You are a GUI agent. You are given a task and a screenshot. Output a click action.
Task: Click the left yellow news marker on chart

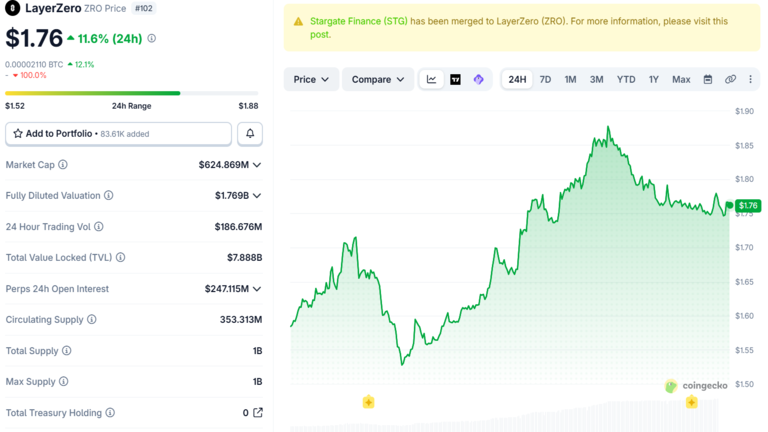click(x=368, y=402)
